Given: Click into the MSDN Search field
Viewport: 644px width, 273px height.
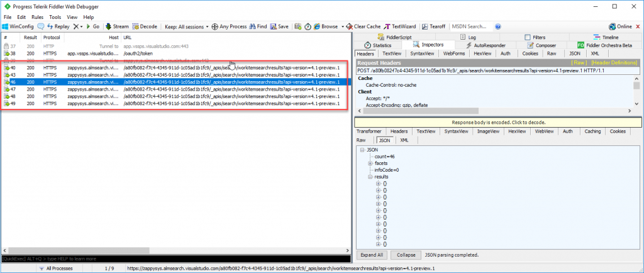Looking at the screenshot, I should click(471, 26).
